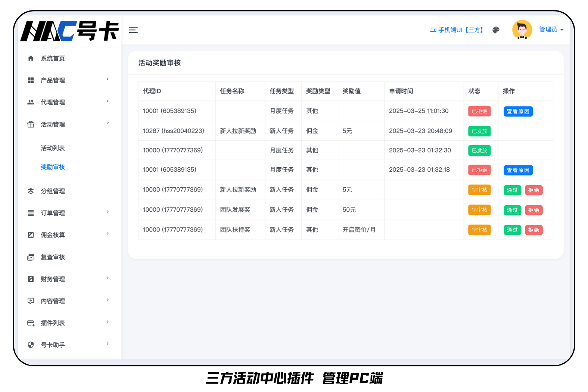Click 手机端UI【三方】 link
This screenshot has width=588, height=392.
click(x=457, y=30)
